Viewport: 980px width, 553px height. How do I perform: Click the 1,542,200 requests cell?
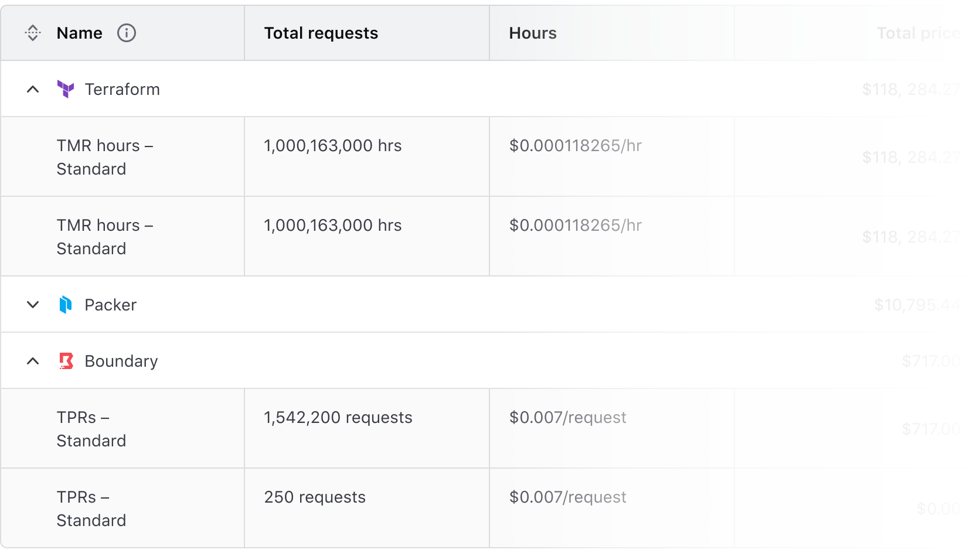click(338, 418)
